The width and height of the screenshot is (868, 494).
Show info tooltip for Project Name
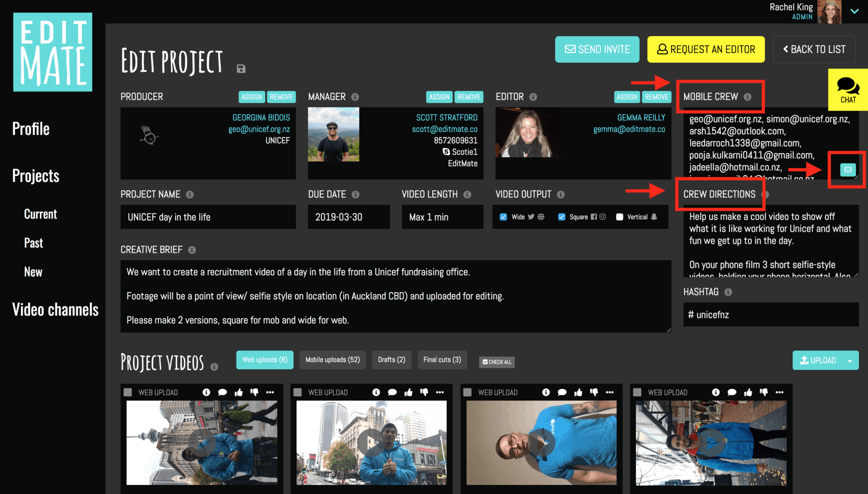click(190, 194)
